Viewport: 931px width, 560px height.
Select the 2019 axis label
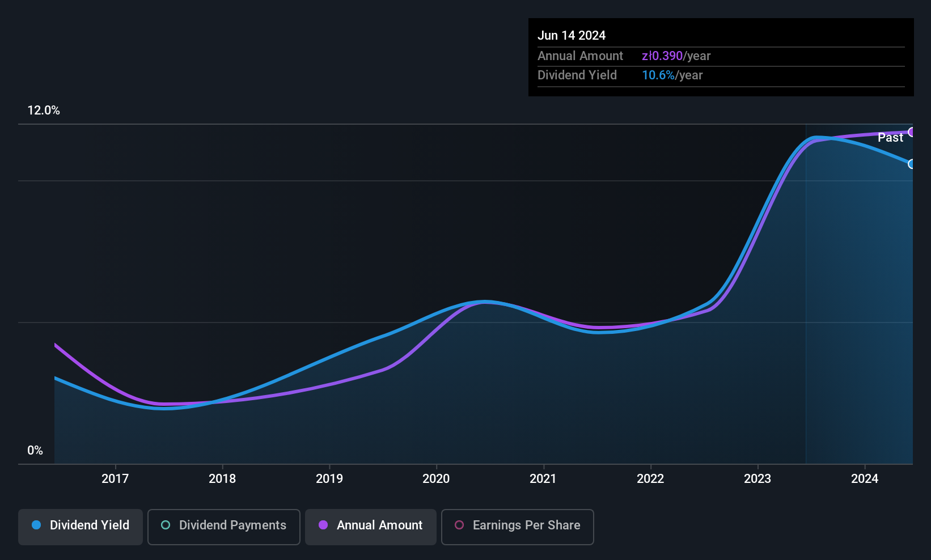click(x=329, y=479)
